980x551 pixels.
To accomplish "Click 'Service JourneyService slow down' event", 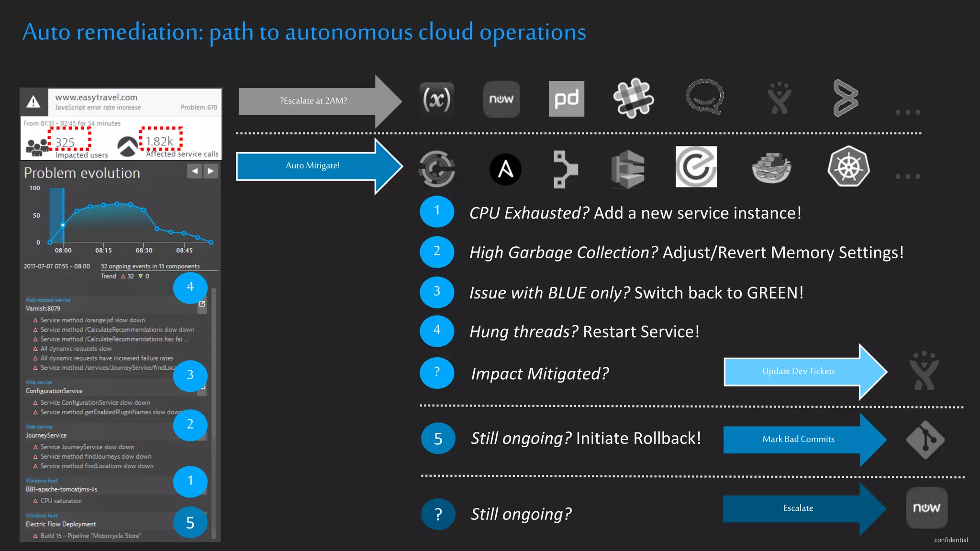I will [x=87, y=447].
